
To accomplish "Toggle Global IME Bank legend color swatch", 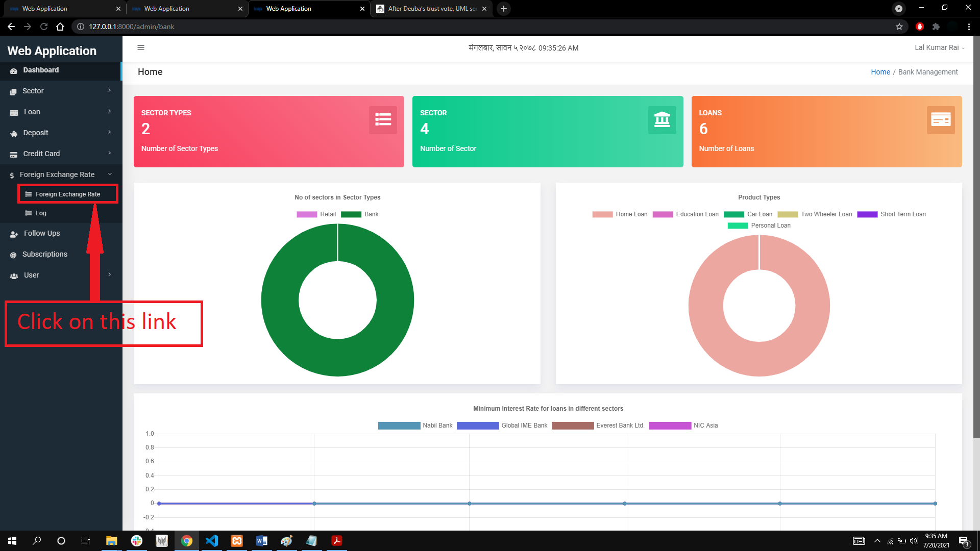I will (478, 425).
